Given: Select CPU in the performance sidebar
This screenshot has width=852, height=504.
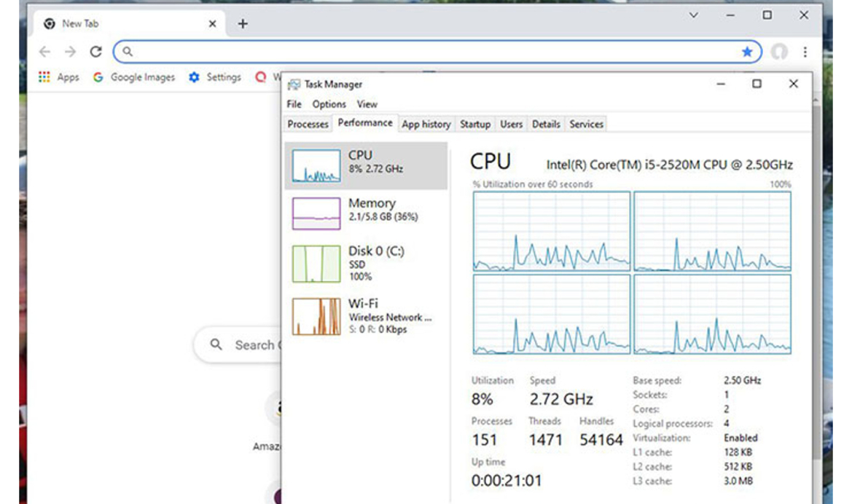Looking at the screenshot, I should [366, 165].
